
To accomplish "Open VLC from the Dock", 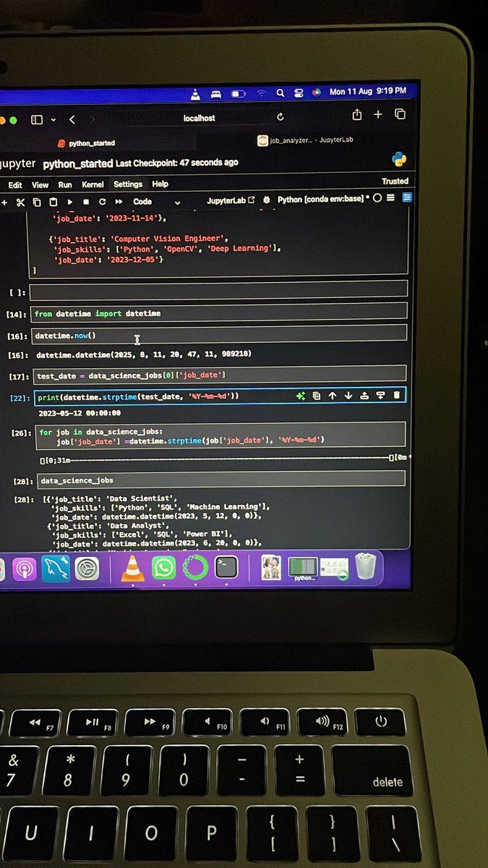I will click(x=132, y=568).
